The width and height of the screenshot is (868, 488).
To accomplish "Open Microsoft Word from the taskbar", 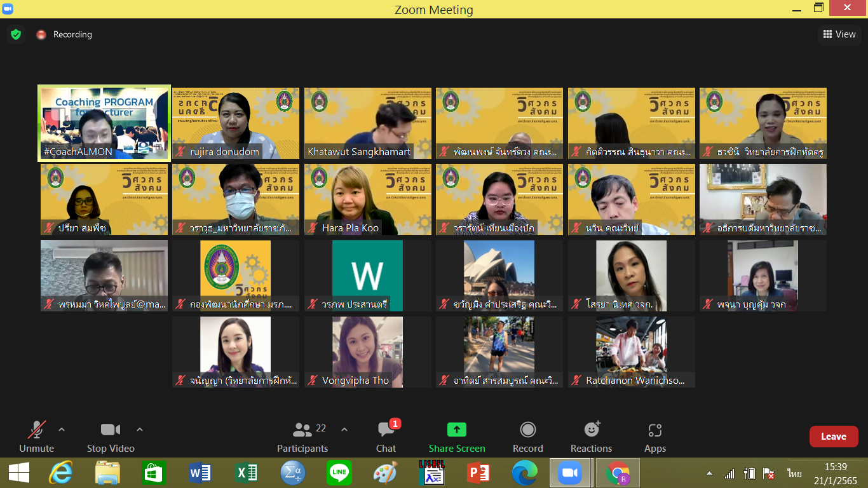I will click(x=200, y=473).
